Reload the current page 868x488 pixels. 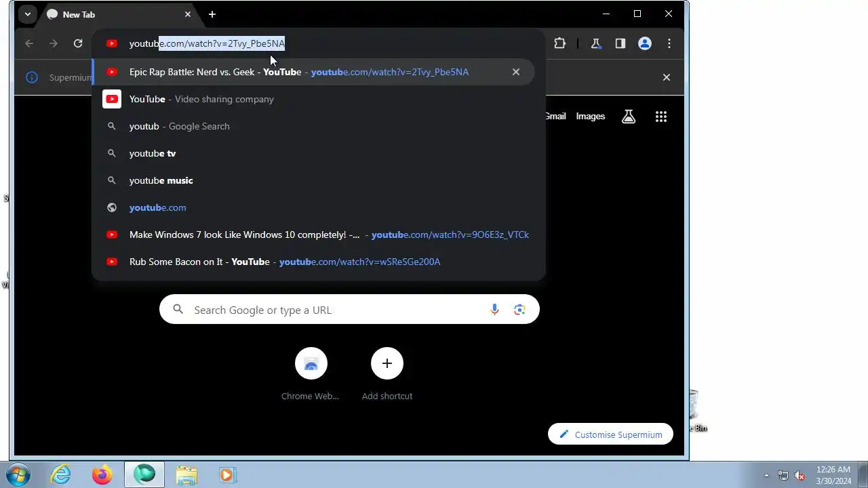pyautogui.click(x=78, y=43)
